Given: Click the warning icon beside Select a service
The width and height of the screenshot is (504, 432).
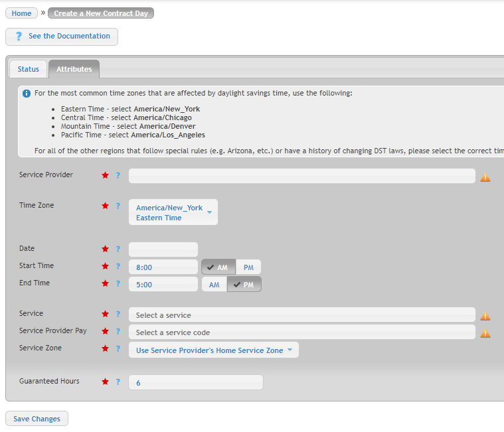Looking at the screenshot, I should point(485,316).
